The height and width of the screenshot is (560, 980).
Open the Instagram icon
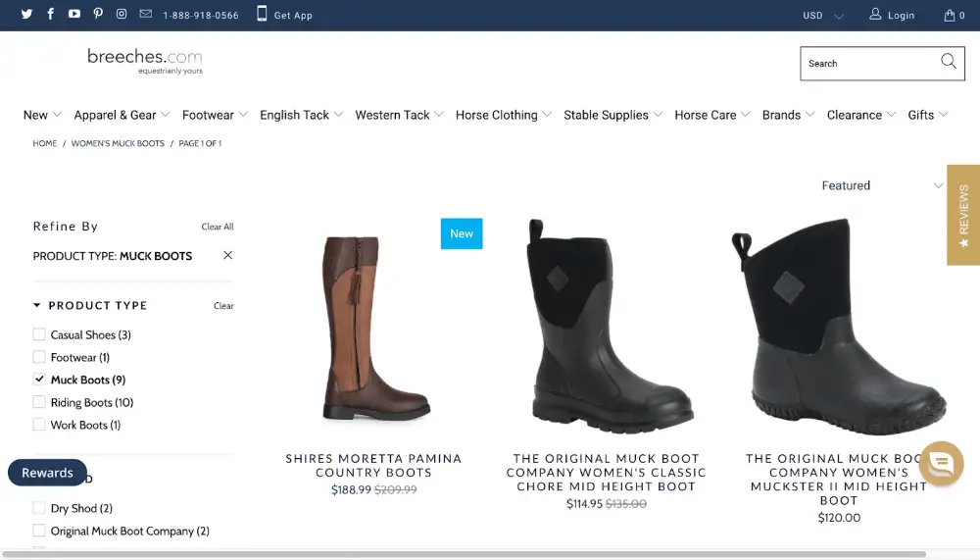(x=122, y=14)
